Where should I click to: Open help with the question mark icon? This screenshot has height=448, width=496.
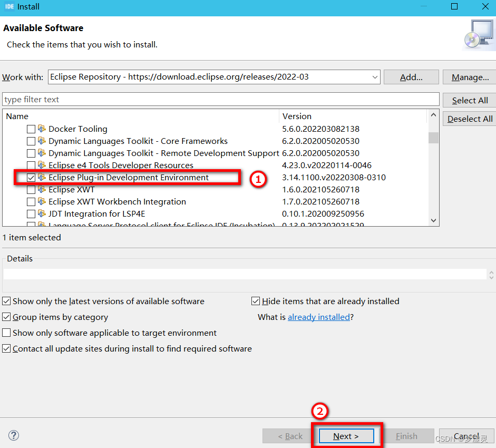click(x=14, y=435)
